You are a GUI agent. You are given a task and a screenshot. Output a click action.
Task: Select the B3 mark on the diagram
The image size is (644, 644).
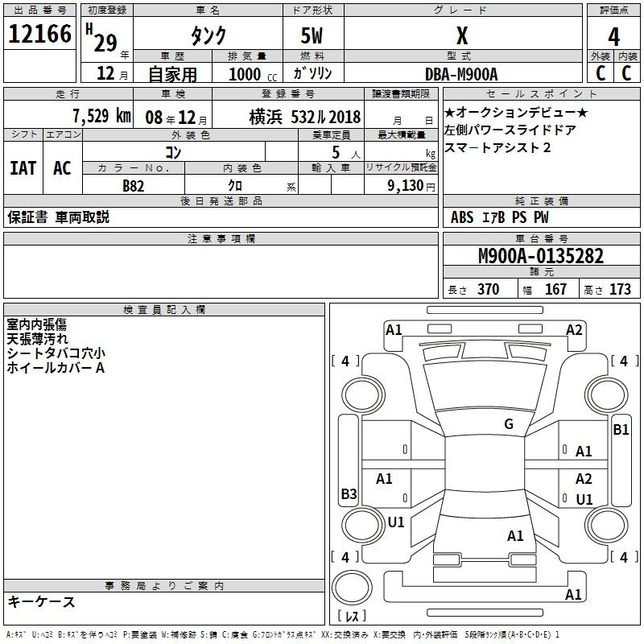coord(349,493)
